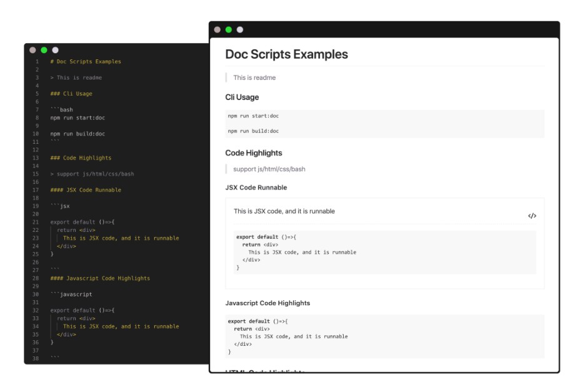Click editor line 15 '> support js/html/css/bash'
The image size is (580, 392).
point(92,174)
